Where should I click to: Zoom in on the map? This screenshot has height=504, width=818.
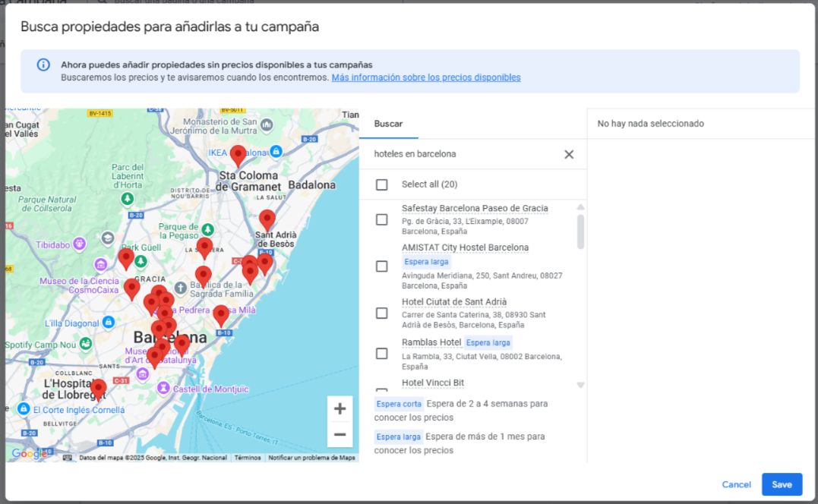(340, 408)
